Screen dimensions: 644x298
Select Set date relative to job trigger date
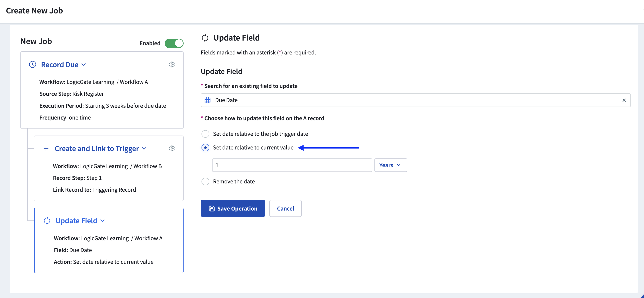point(206,134)
